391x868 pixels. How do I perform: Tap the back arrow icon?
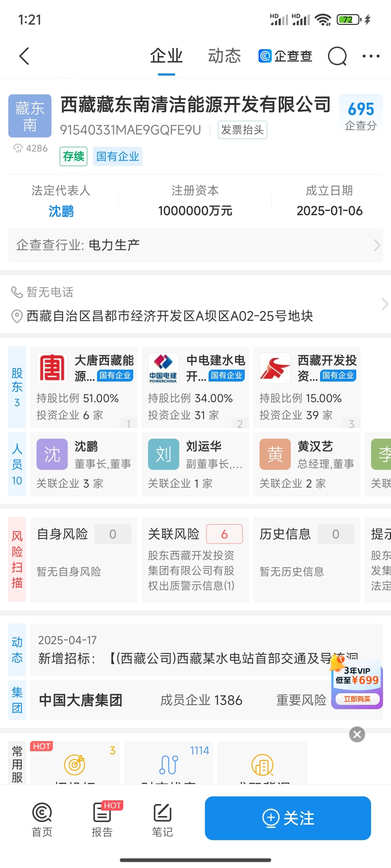pyautogui.click(x=24, y=56)
